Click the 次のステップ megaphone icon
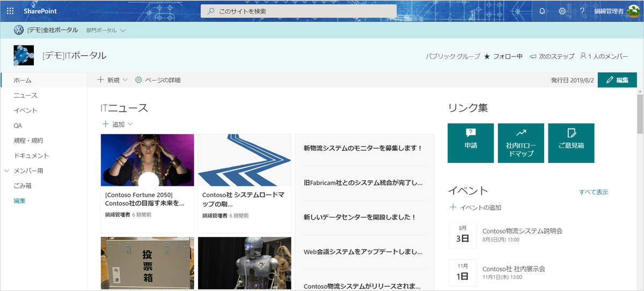644x291 pixels. (533, 56)
